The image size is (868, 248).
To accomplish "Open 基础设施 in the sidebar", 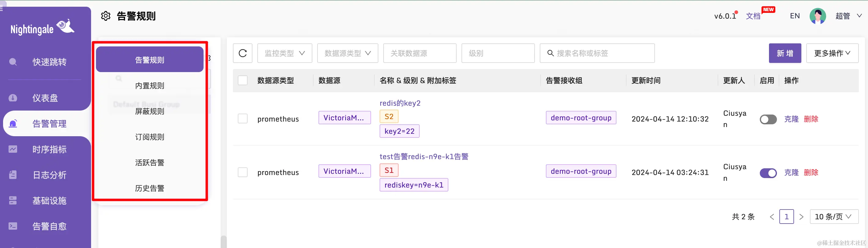I will tap(50, 201).
